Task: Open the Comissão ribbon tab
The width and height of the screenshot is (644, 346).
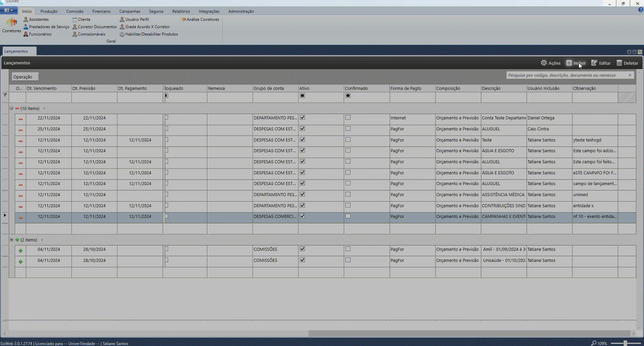Action: click(75, 11)
